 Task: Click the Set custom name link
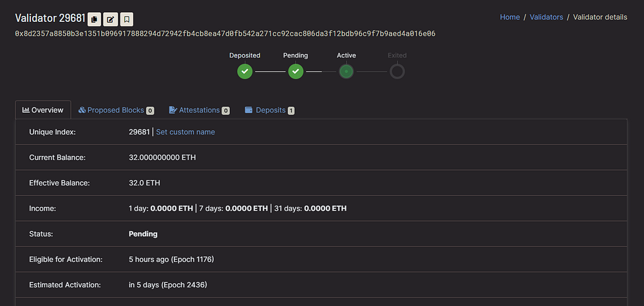point(185,132)
